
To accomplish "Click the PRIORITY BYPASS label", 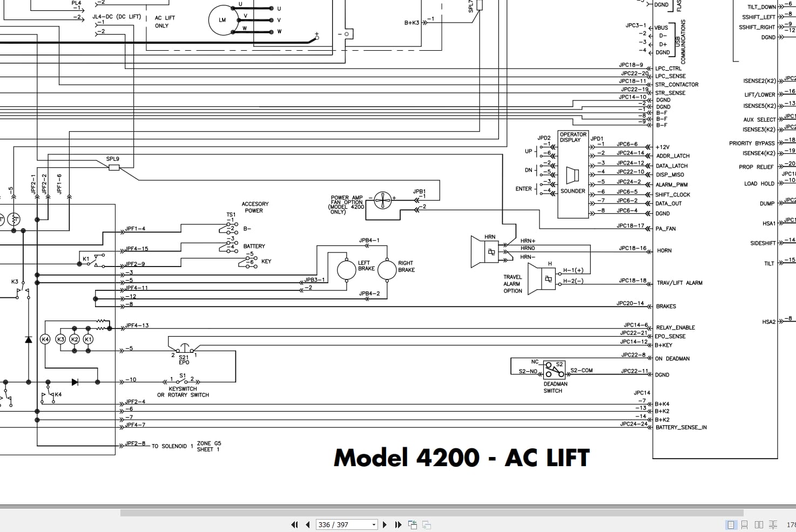I will tap(752, 144).
